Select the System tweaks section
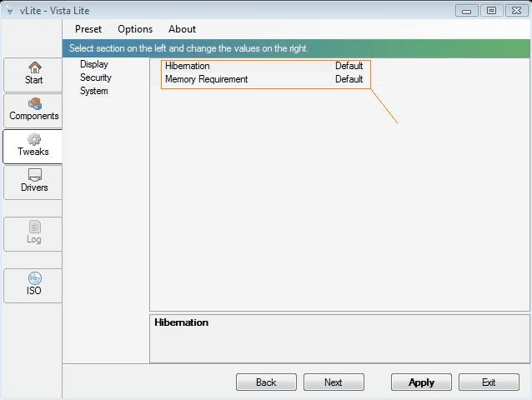This screenshot has height=400, width=532. pos(94,91)
